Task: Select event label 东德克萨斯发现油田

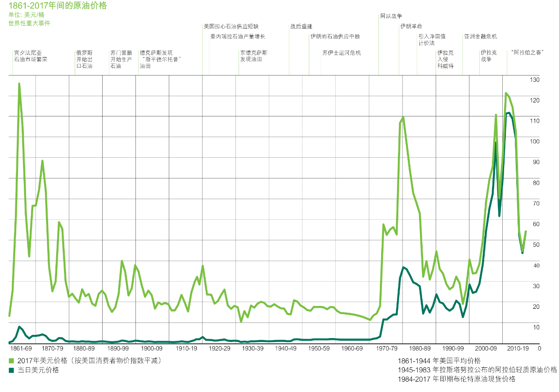Action: click(x=254, y=56)
